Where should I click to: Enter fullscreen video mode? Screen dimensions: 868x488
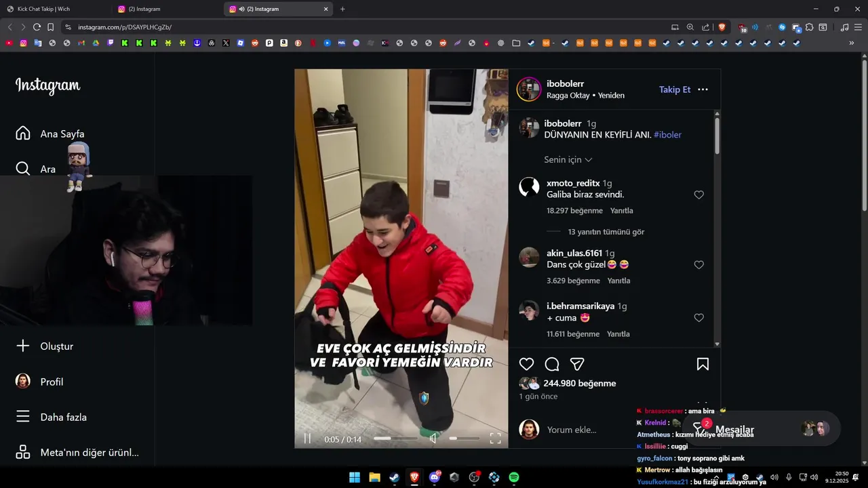[x=495, y=439]
